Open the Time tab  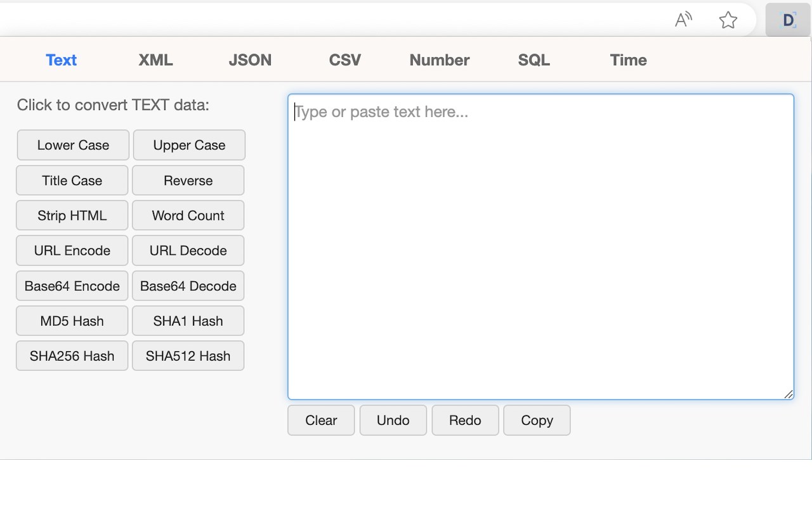pos(628,60)
